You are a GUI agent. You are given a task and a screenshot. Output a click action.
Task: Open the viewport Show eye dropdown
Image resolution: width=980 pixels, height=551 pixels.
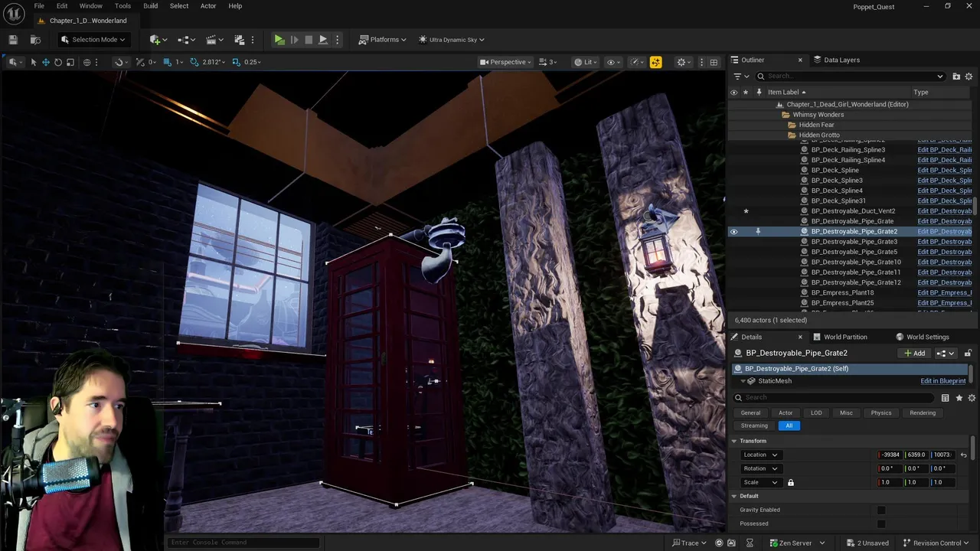pyautogui.click(x=613, y=62)
